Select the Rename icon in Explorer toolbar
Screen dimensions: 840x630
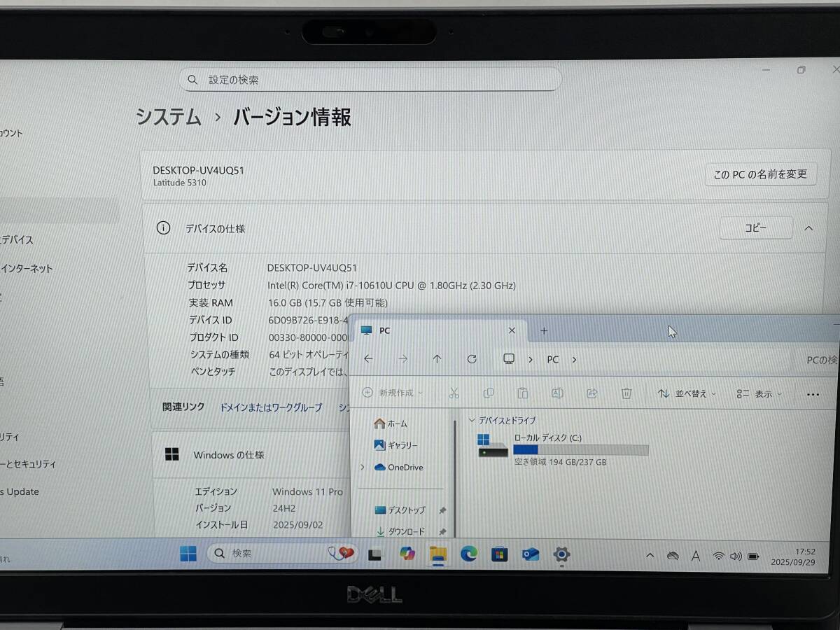(557, 393)
